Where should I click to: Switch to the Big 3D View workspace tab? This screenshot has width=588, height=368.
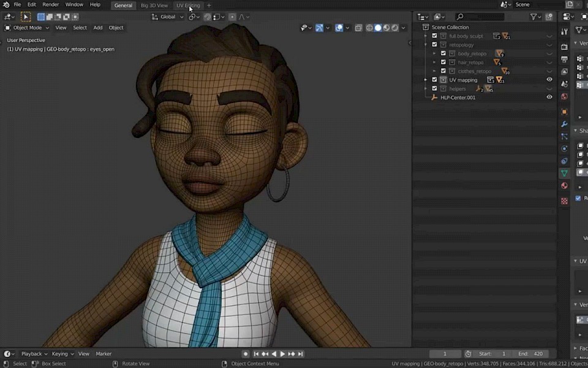click(154, 6)
